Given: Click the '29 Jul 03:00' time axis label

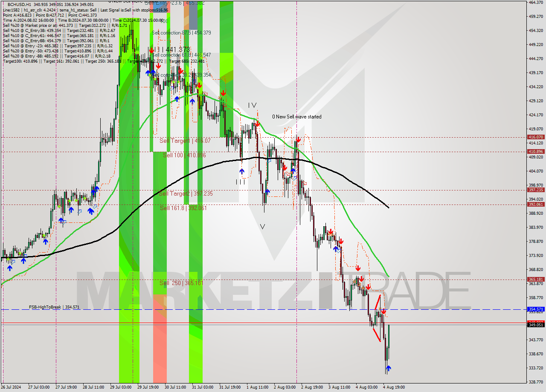Looking at the screenshot, I should [x=121, y=387].
